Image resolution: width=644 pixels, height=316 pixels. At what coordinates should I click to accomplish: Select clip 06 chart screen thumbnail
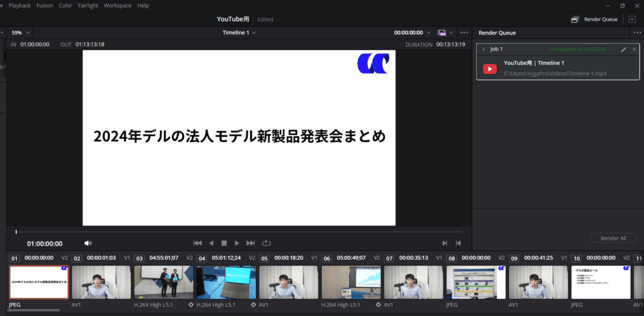[x=351, y=282]
